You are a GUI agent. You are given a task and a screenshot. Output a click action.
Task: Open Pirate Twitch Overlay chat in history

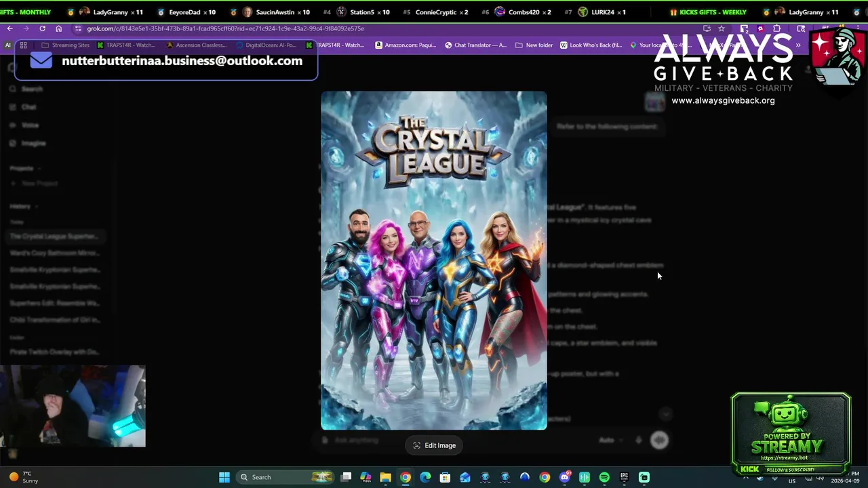click(54, 352)
